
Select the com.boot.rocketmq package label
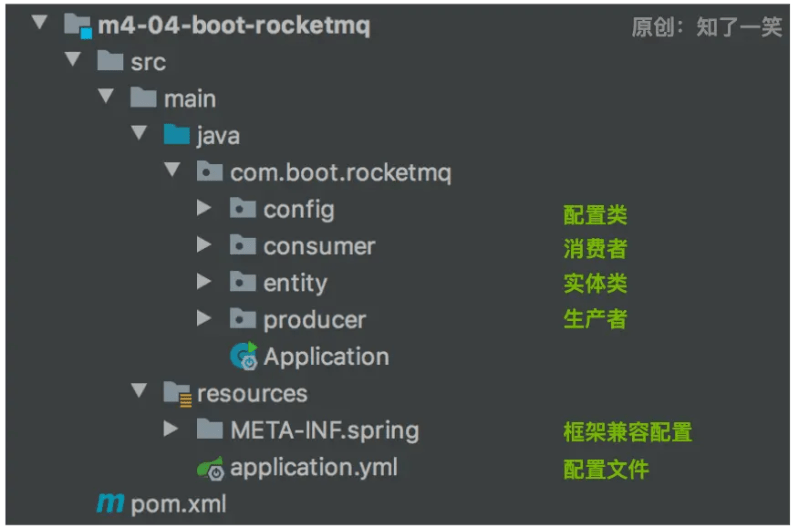pos(340,173)
